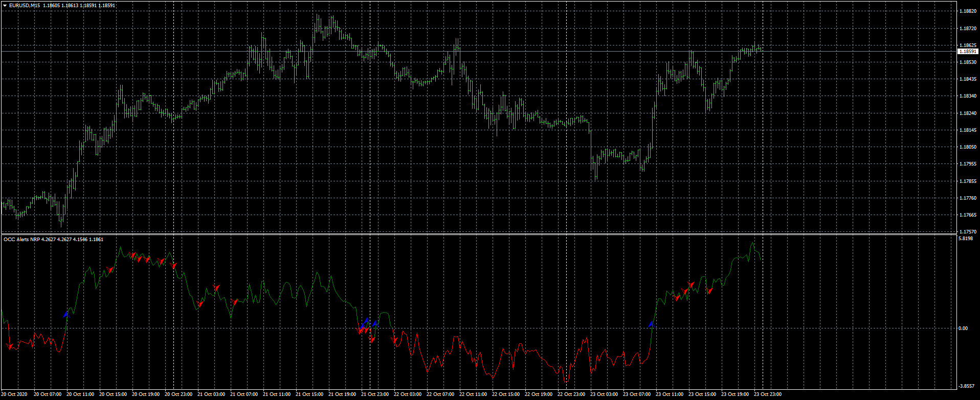
Task: Click price scale value 1.18435
Action: point(968,79)
